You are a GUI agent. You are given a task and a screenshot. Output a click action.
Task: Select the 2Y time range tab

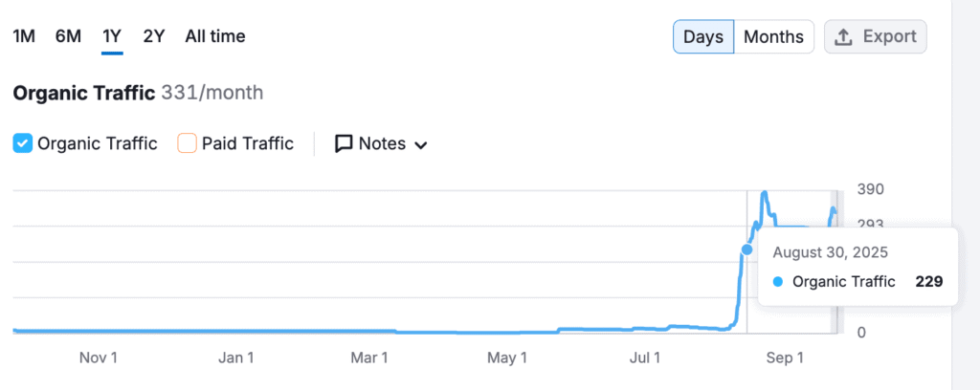tap(154, 36)
